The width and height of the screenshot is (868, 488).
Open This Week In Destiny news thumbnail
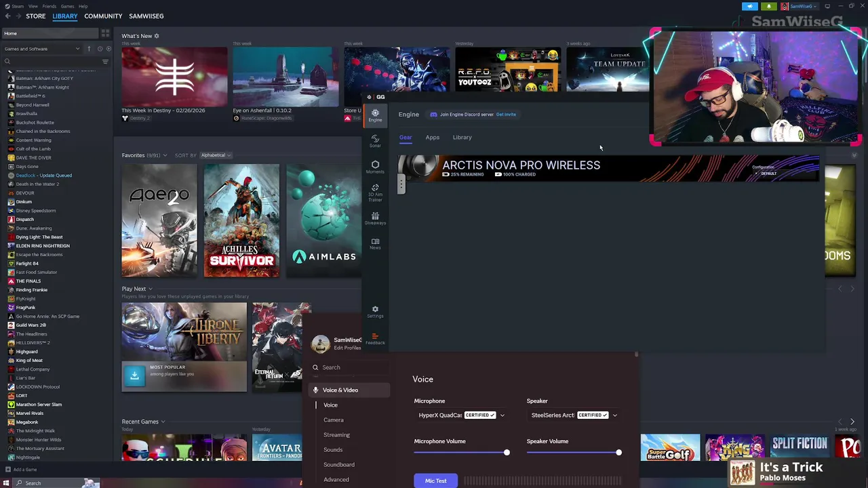point(174,76)
